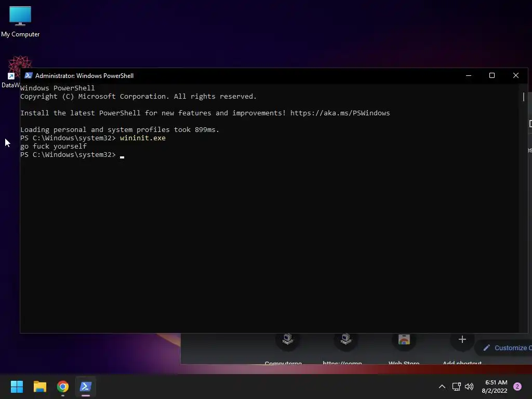Open the volume tray icon

[x=469, y=387]
